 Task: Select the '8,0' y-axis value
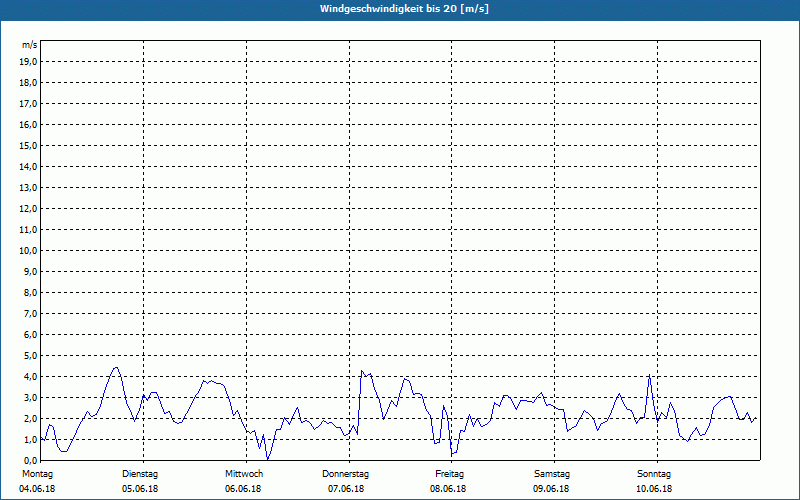31,292
